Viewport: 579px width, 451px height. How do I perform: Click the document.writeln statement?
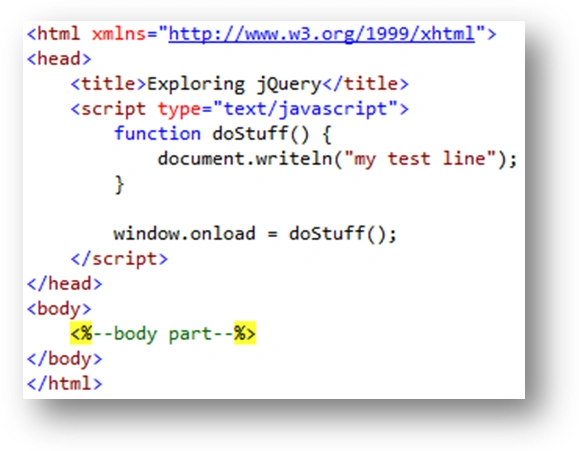pyautogui.click(x=338, y=159)
